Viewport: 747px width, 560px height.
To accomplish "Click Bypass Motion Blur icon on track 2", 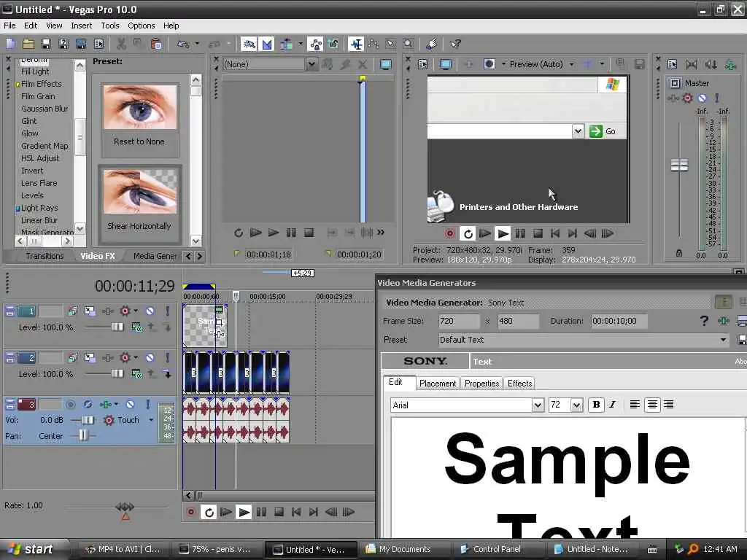I will click(x=72, y=357).
